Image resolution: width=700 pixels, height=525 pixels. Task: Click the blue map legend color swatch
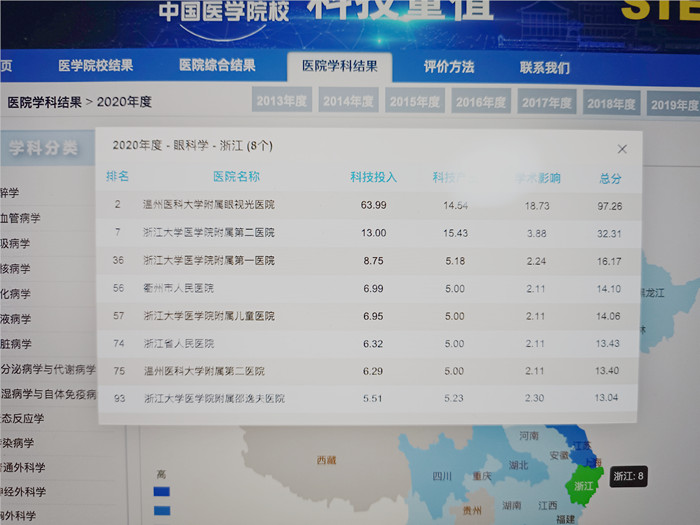coord(160,492)
